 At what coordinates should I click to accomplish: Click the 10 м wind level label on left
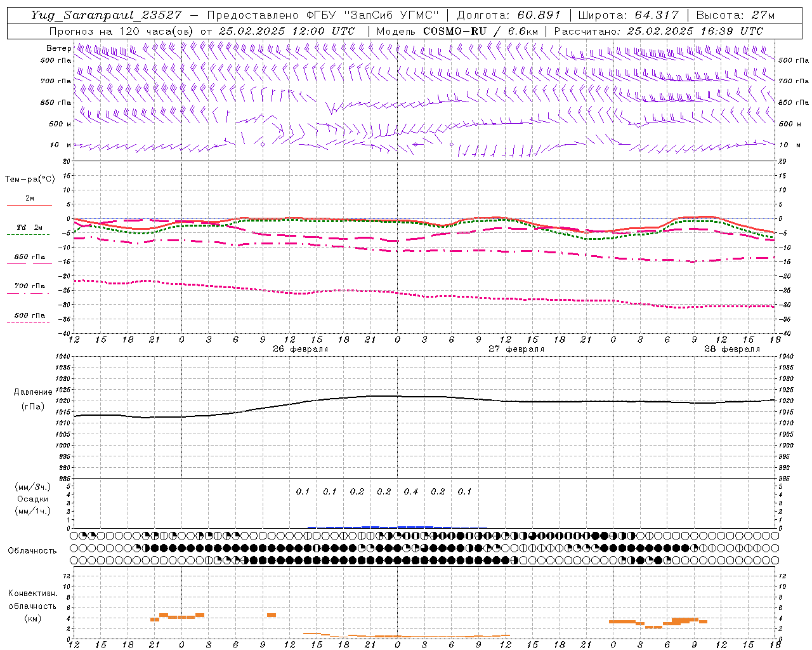pyautogui.click(x=60, y=145)
